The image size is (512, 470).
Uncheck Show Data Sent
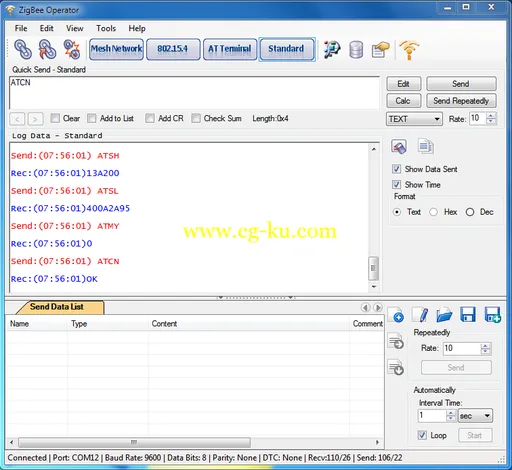pyautogui.click(x=396, y=169)
